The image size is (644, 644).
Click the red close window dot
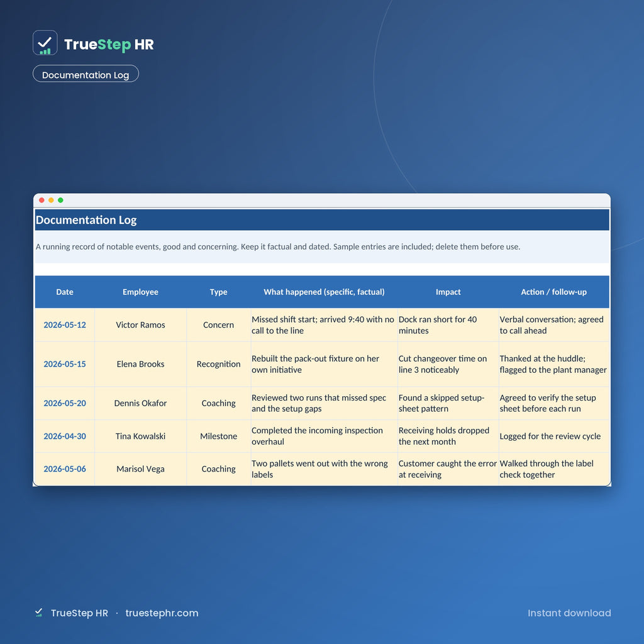(x=42, y=200)
